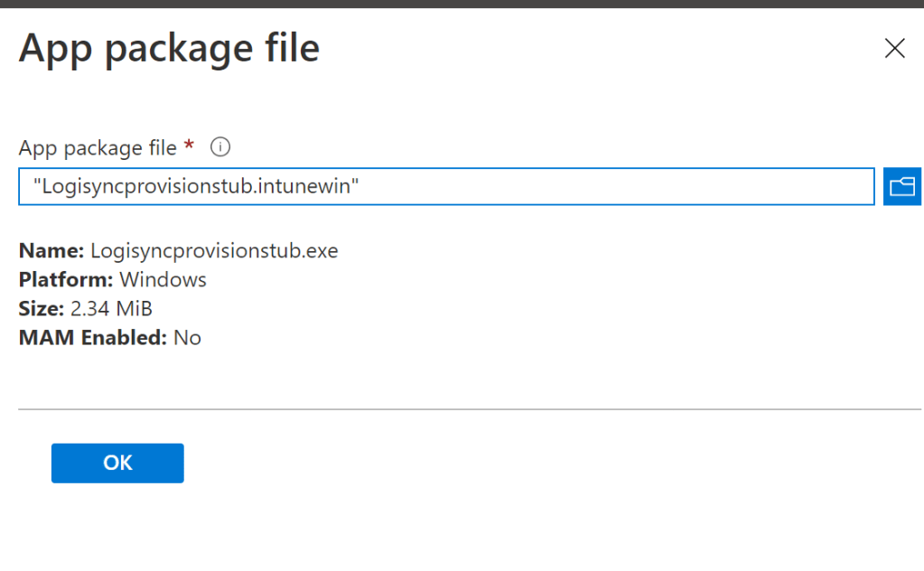Viewport: 924px width, 571px height.
Task: Click the No value for MAM Enabled
Action: pyautogui.click(x=188, y=338)
